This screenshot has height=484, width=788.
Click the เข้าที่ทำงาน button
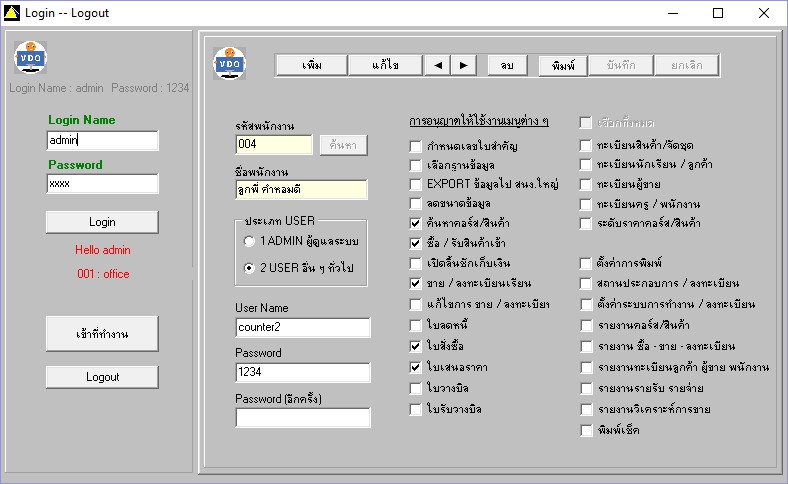(102, 334)
